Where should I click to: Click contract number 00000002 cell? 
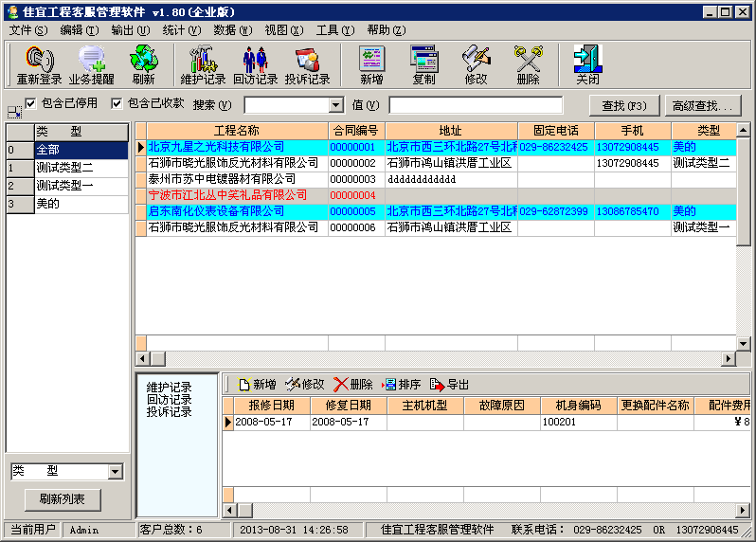(x=356, y=163)
